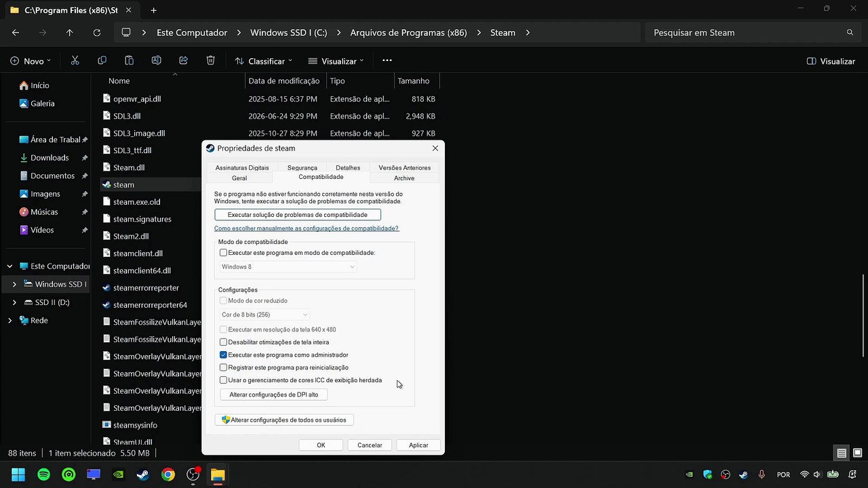
Task: Switch to Archive tab
Action: tap(404, 178)
